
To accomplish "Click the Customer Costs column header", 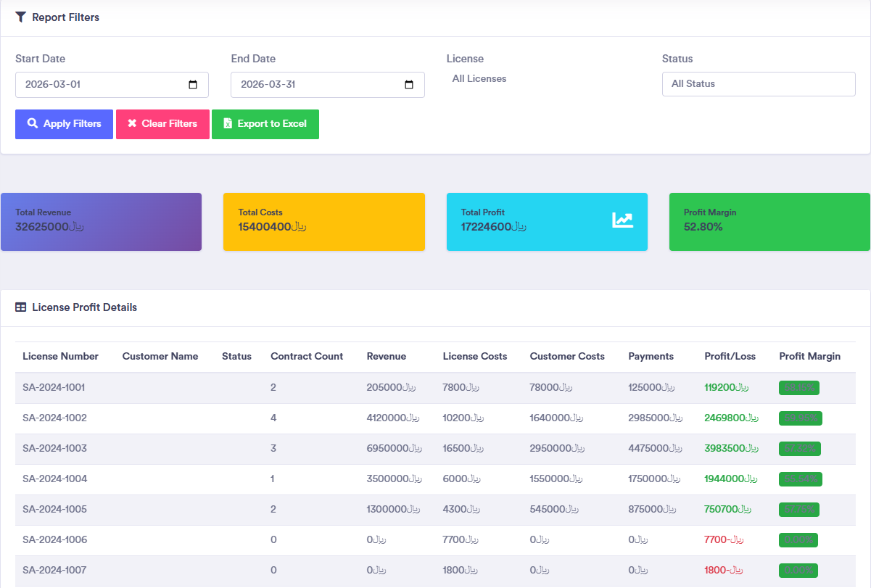I will click(567, 357).
